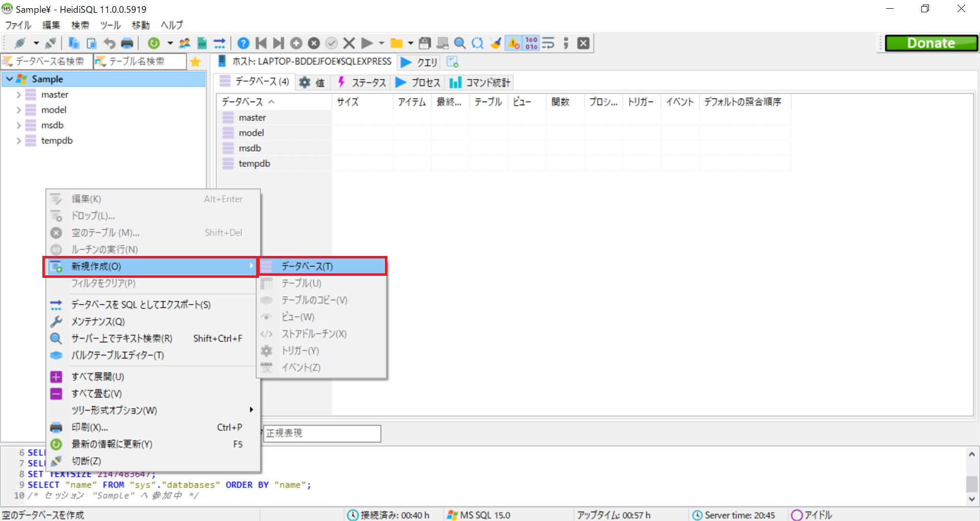Toggle the binary 100/010 display icon

(531, 43)
